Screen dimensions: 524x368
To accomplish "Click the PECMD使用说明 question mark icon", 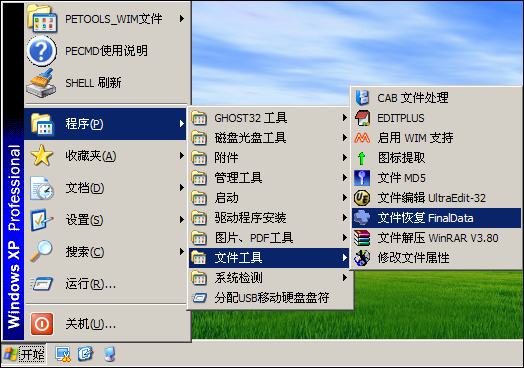I will (x=41, y=51).
